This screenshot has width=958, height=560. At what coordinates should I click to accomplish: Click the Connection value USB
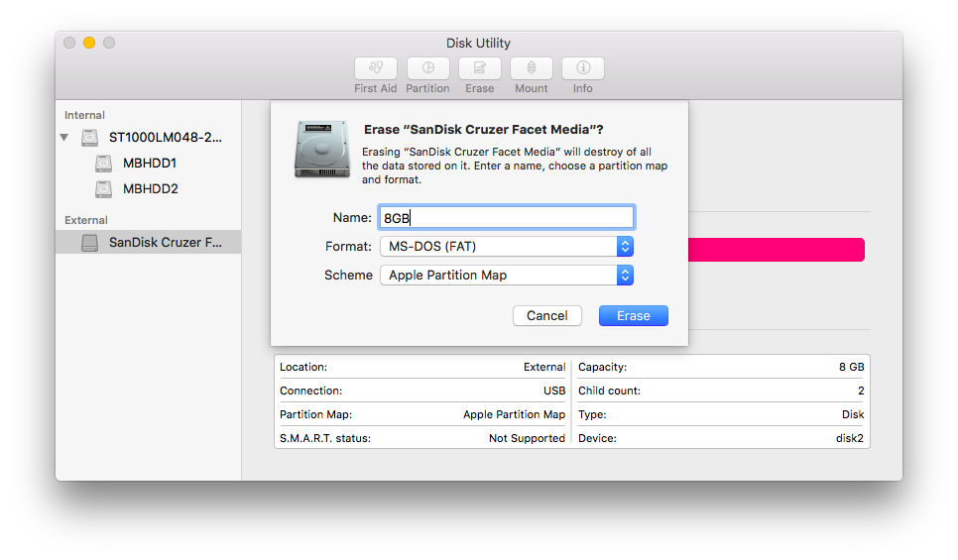554,391
